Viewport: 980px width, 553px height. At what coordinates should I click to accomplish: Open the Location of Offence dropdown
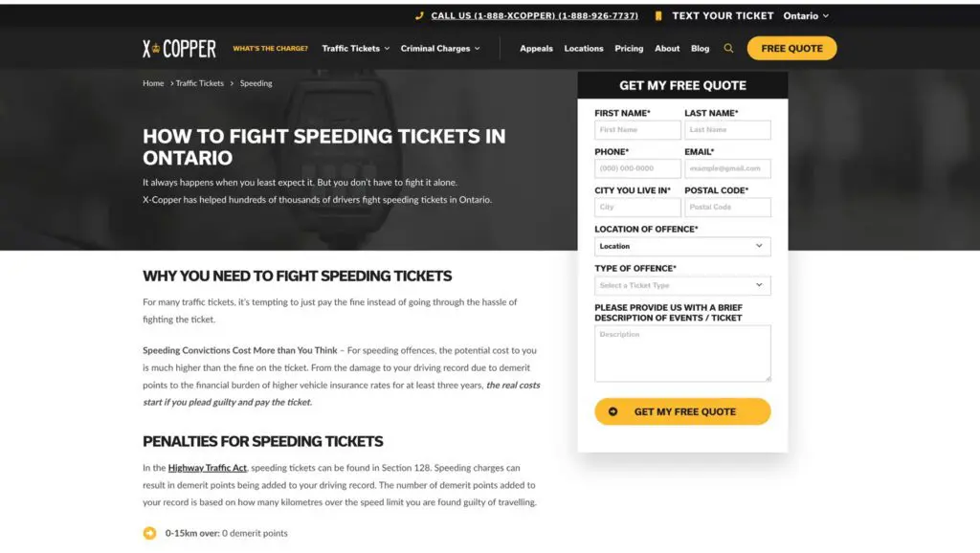click(682, 246)
